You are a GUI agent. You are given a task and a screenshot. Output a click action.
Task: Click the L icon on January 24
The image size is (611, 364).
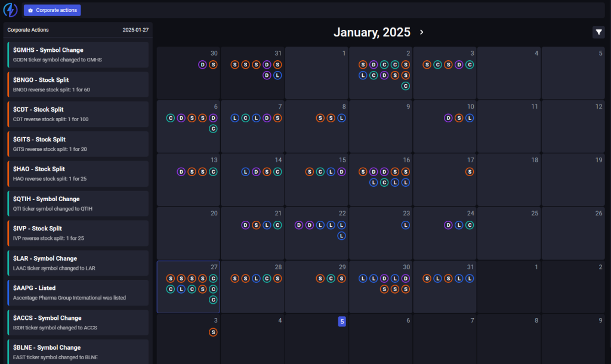point(459,225)
